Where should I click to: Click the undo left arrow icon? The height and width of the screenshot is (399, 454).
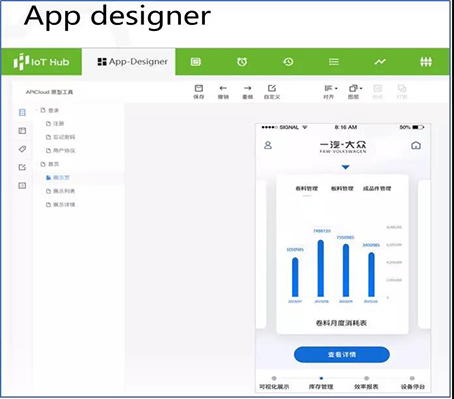[x=223, y=92]
